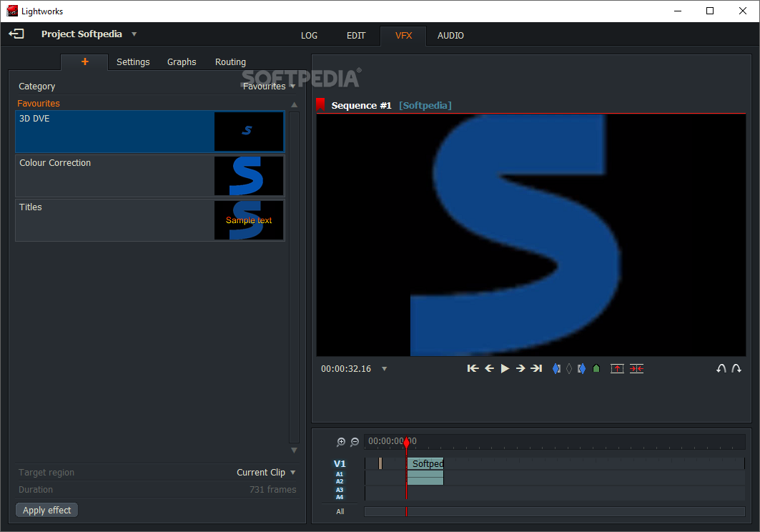Click the Favourites group heading
Screen dimensions: 760x532
pos(39,103)
